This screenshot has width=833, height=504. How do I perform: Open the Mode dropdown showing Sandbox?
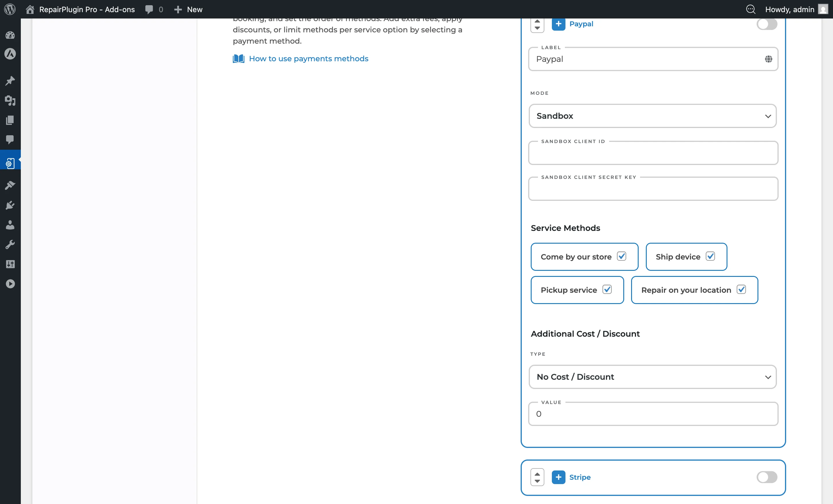pos(653,116)
